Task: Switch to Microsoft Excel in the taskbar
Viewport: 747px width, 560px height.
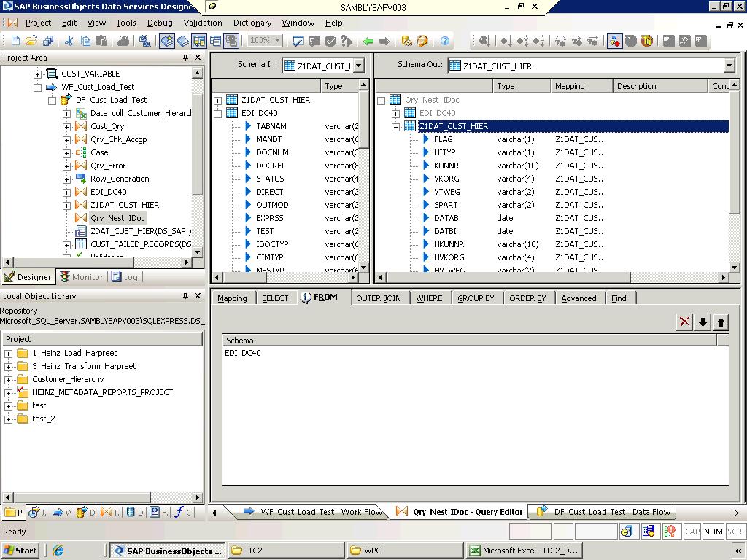Action: [525, 551]
